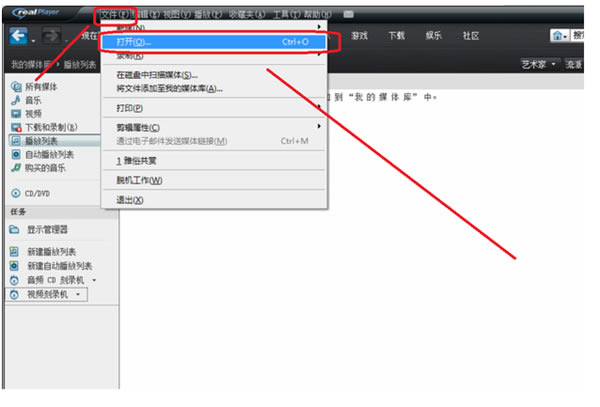Click the 播放列表 breadcrumb link

tap(80, 65)
